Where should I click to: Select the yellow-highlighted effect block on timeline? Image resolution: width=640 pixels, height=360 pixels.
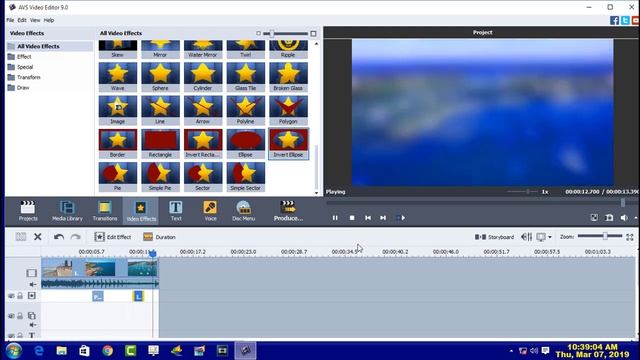(138, 296)
